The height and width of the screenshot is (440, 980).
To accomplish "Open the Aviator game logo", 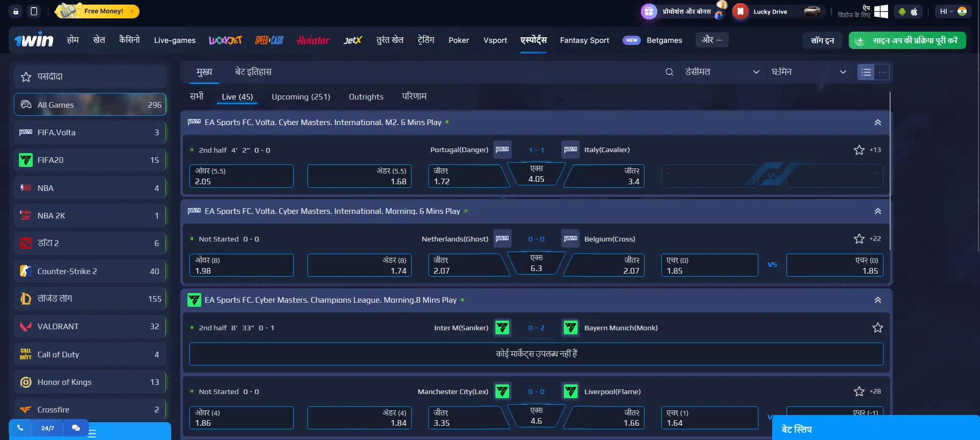I will coord(313,40).
